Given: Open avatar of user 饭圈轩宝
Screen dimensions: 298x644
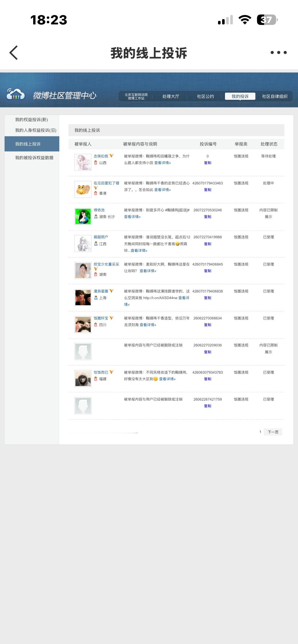Looking at the screenshot, I should pyautogui.click(x=83, y=325).
